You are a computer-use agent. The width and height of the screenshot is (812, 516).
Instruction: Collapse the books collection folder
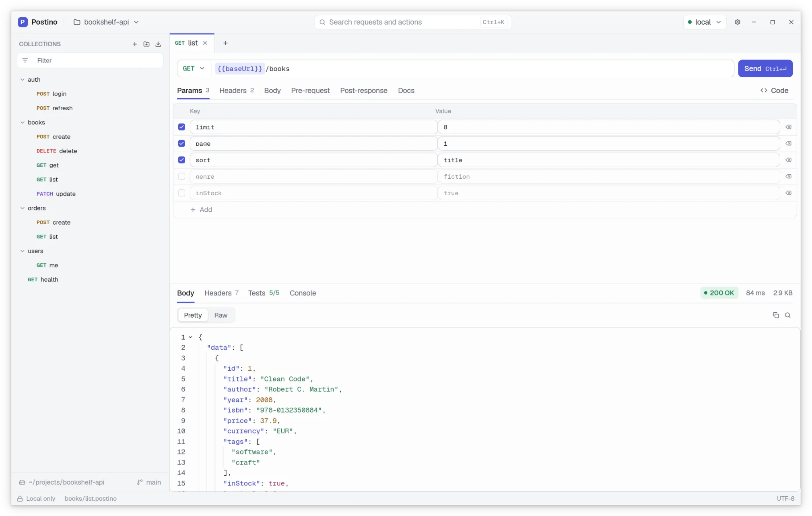23,122
